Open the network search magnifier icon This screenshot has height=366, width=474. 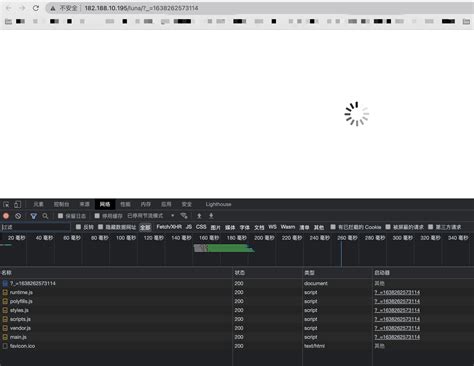coord(45,216)
